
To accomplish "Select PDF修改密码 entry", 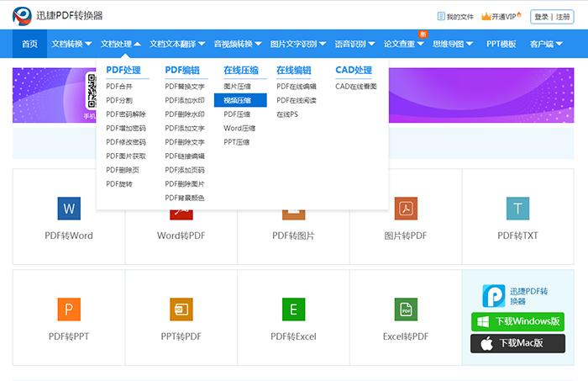I will click(x=126, y=142).
